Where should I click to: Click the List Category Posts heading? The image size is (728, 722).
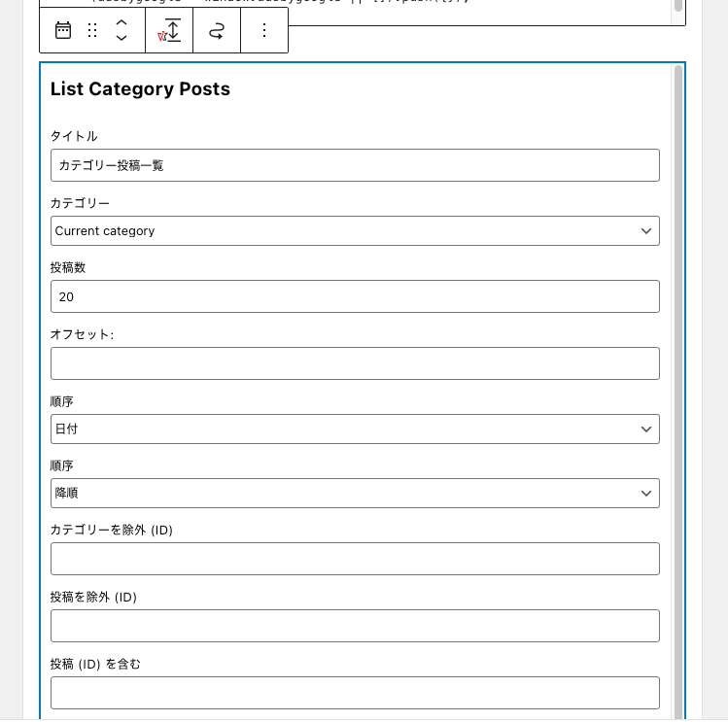140,89
